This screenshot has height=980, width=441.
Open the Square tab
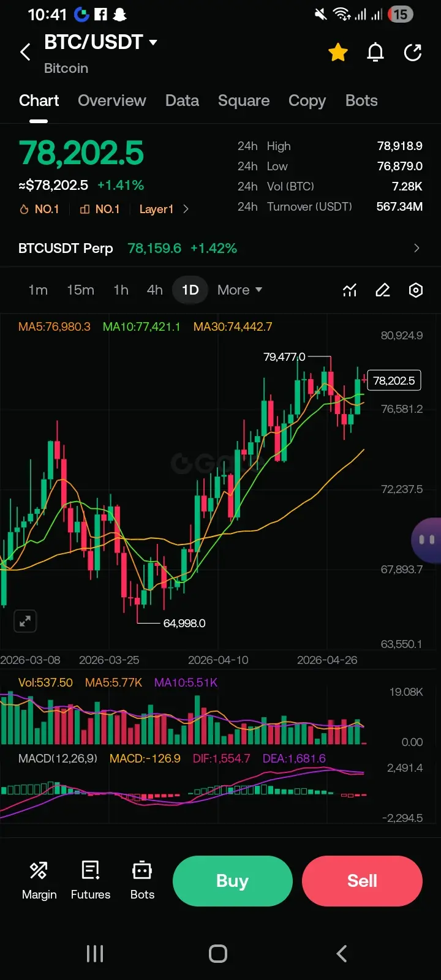(x=244, y=100)
